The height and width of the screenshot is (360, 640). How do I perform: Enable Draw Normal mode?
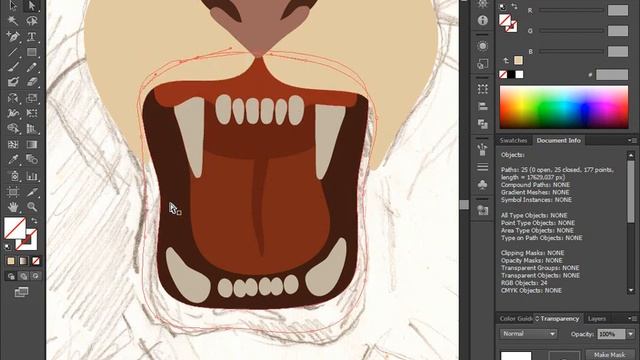(x=11, y=276)
